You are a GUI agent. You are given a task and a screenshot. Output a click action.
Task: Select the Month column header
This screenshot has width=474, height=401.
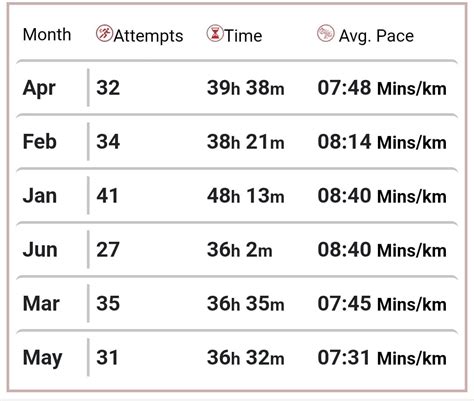[47, 34]
